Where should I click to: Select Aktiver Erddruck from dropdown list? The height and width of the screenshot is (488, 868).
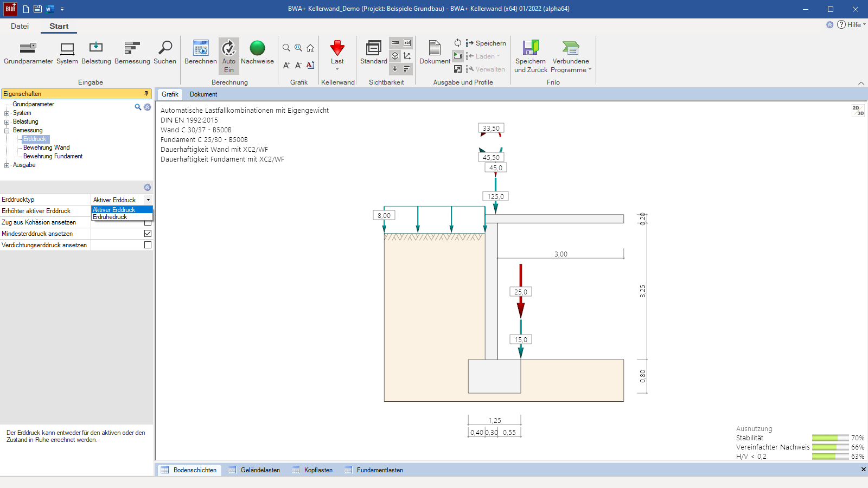coord(122,210)
